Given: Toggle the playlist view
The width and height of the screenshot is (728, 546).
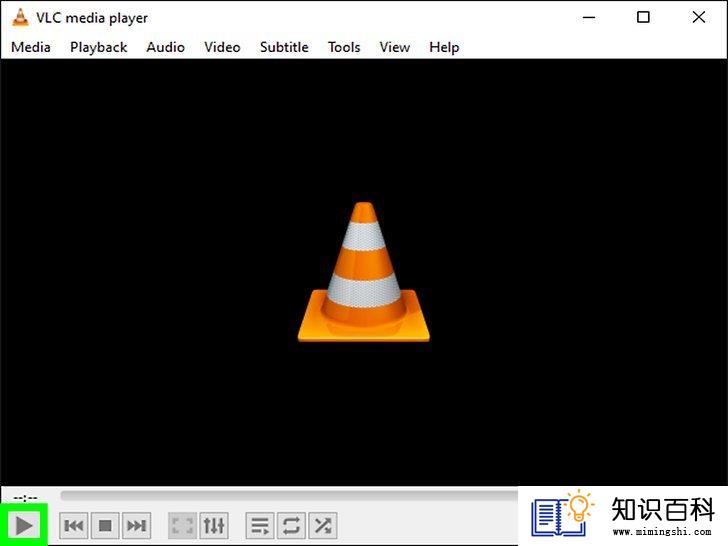Looking at the screenshot, I should (x=260, y=526).
